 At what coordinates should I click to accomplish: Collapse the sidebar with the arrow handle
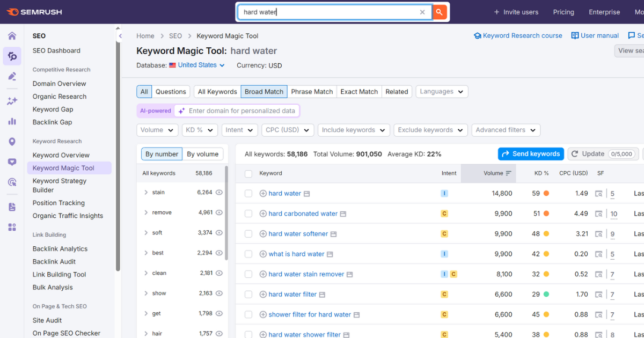click(x=120, y=36)
